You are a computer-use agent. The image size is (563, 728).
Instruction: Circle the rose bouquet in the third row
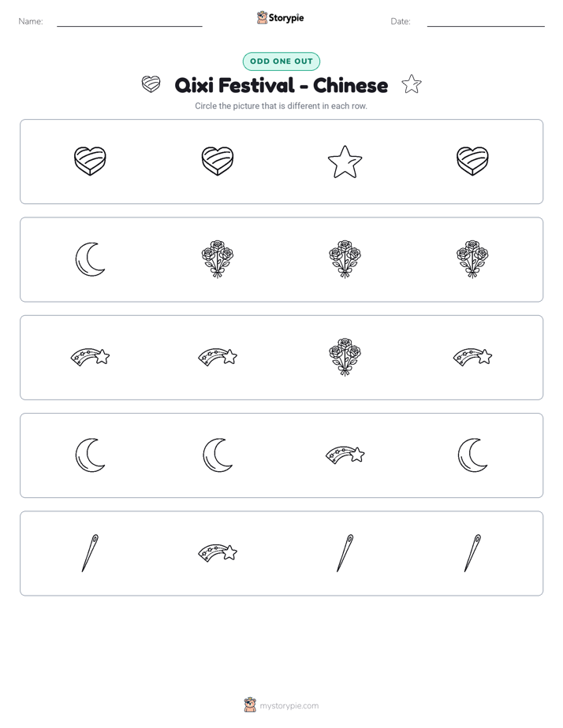click(x=345, y=357)
